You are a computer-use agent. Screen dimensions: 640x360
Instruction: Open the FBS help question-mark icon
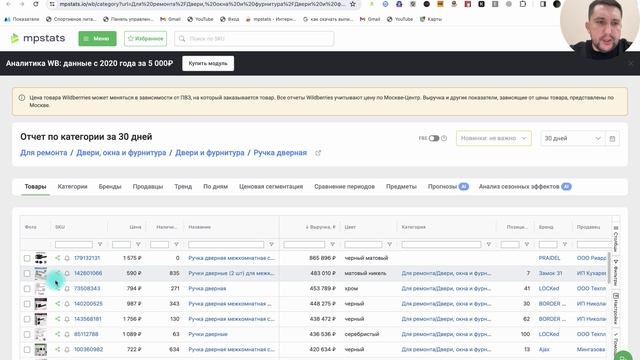pos(444,138)
